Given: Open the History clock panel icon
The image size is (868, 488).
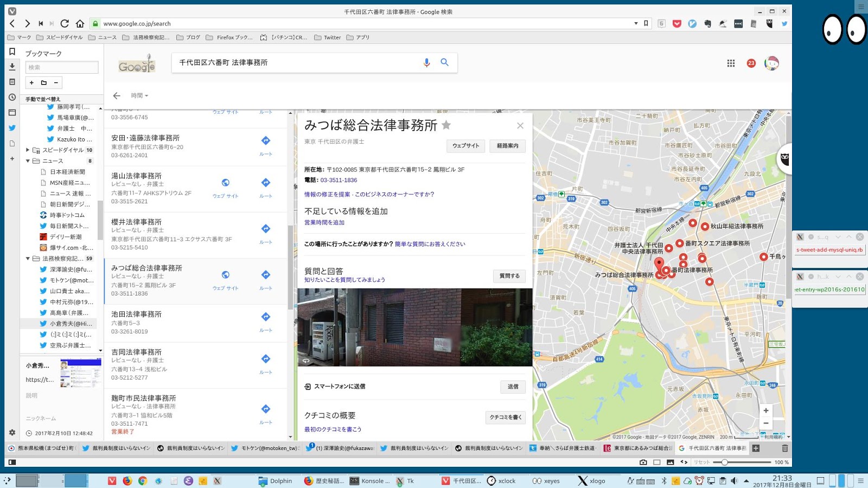Looking at the screenshot, I should tap(12, 97).
